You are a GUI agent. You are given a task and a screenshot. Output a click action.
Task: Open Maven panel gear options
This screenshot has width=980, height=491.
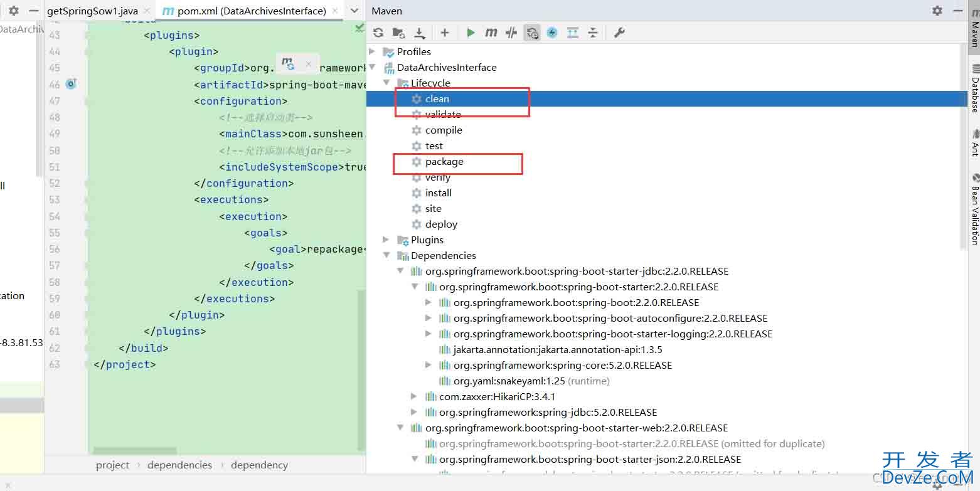point(937,11)
